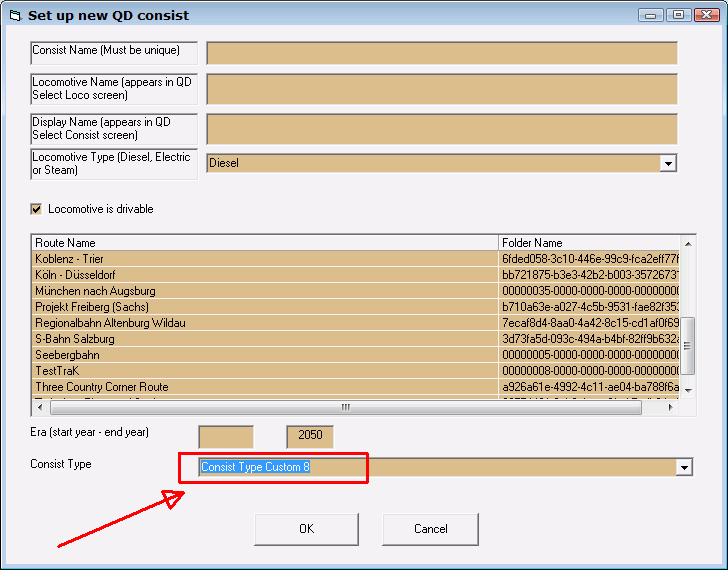Image resolution: width=728 pixels, height=570 pixels.
Task: Focus the Consist Name input field
Action: (x=442, y=53)
